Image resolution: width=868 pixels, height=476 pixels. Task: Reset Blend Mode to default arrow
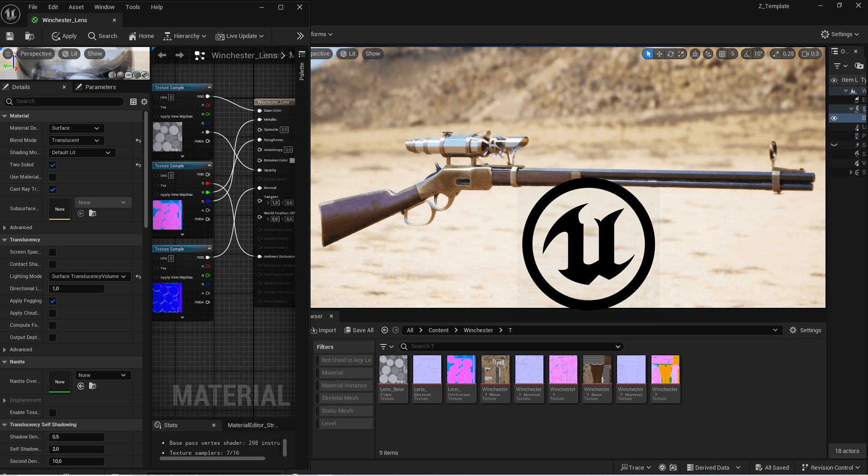coord(138,141)
